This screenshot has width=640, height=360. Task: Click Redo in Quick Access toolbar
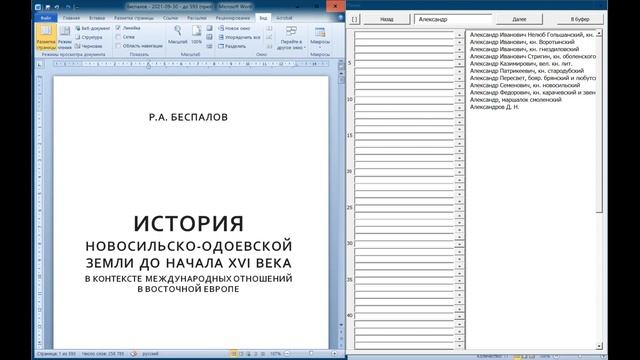[x=68, y=7]
